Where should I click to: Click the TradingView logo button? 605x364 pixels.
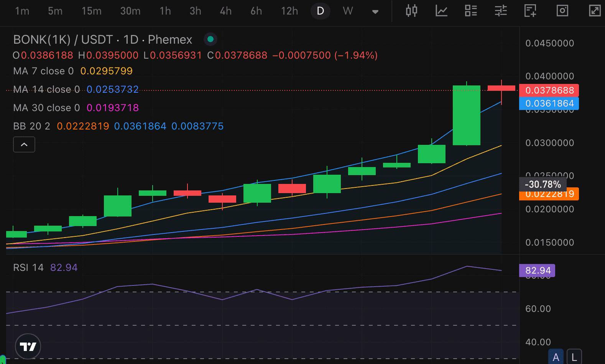click(x=28, y=346)
